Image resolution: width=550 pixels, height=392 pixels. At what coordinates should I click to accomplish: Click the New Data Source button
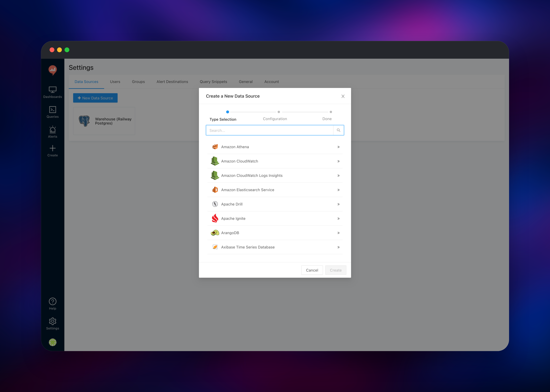click(x=95, y=98)
